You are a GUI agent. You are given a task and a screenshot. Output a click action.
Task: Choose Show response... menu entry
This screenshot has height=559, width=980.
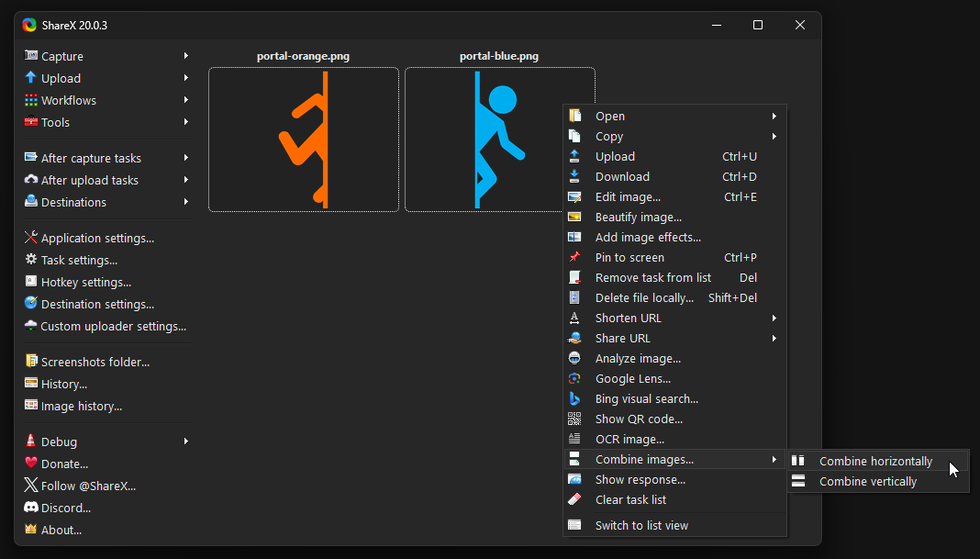(675, 479)
